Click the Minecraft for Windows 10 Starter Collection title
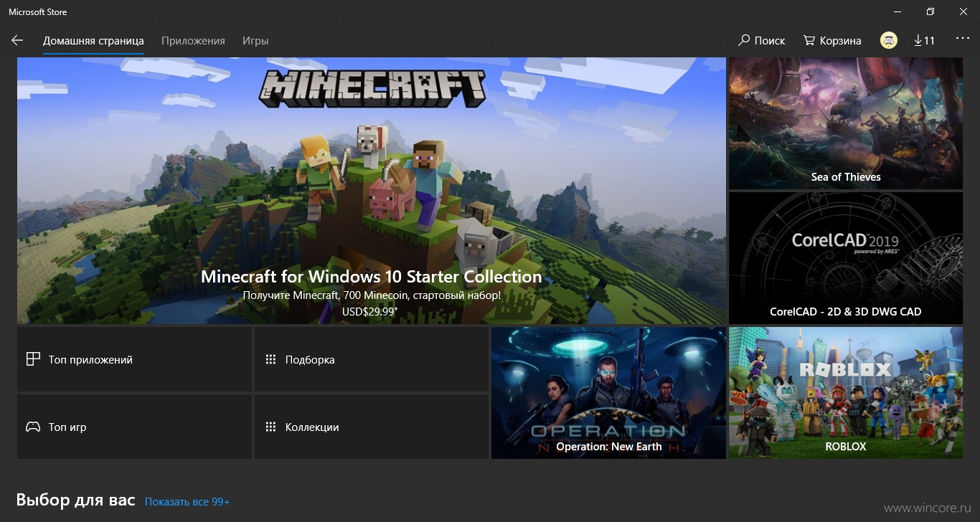Viewport: 980px width, 522px height. pos(372,277)
